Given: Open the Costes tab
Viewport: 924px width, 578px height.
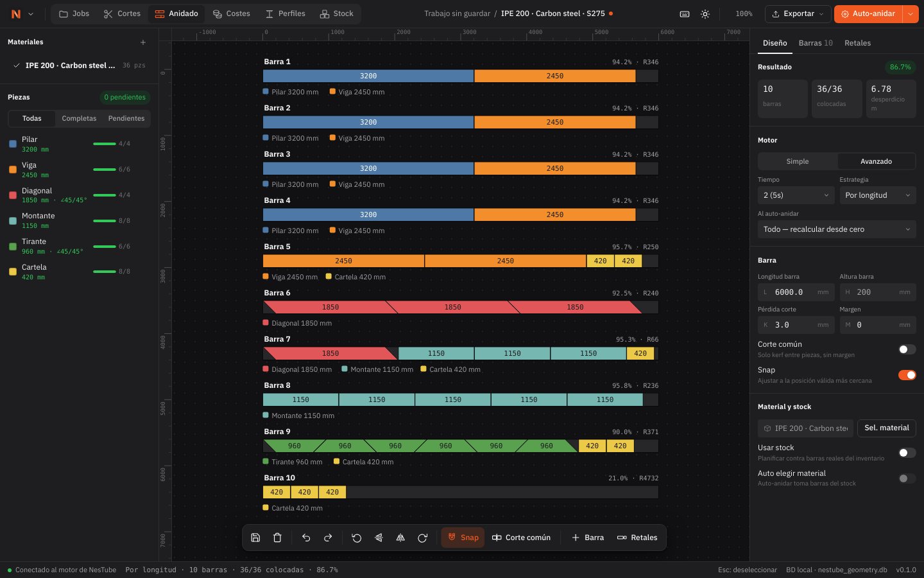Looking at the screenshot, I should pos(232,13).
